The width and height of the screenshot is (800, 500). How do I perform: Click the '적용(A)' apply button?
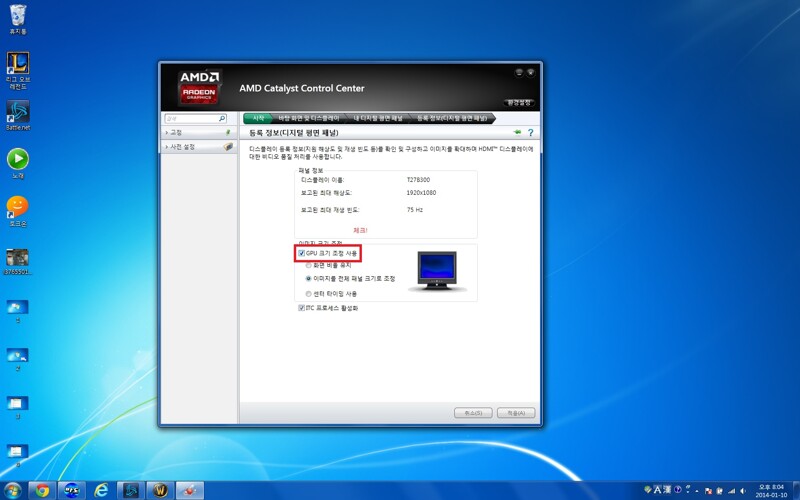point(516,413)
